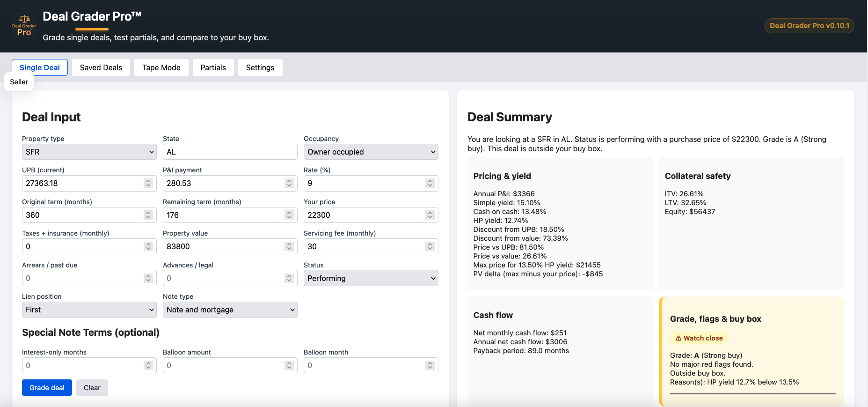Click the Taxes + insurance spinner arrows

[148, 246]
